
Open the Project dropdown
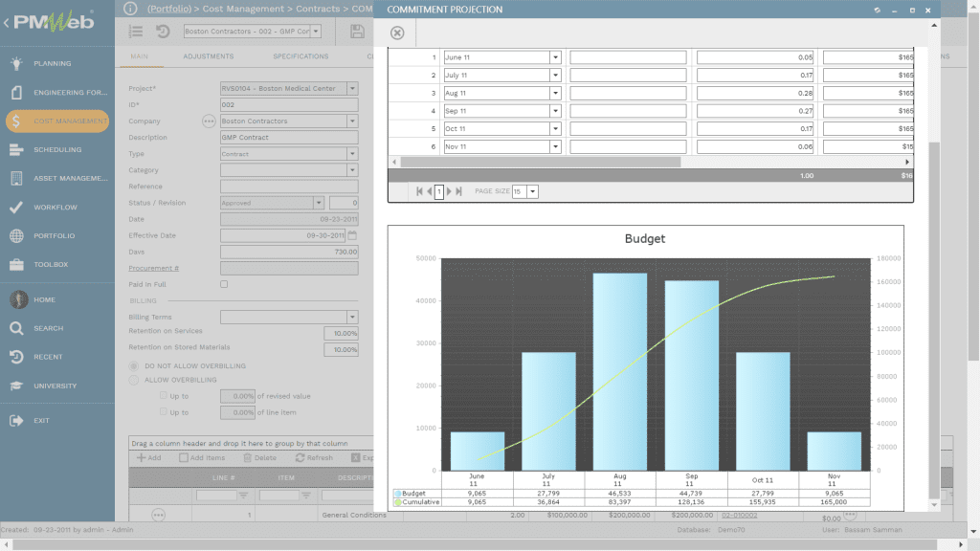(x=352, y=89)
